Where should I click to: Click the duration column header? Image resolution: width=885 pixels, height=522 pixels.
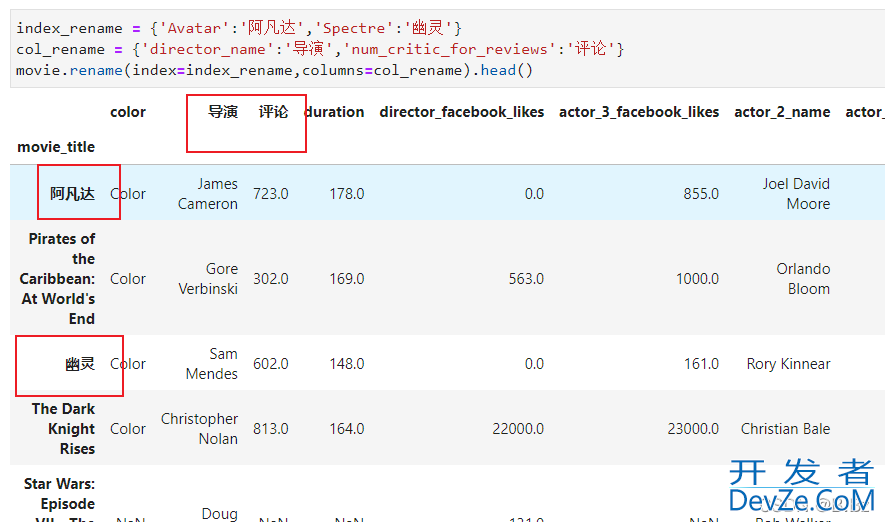[334, 112]
